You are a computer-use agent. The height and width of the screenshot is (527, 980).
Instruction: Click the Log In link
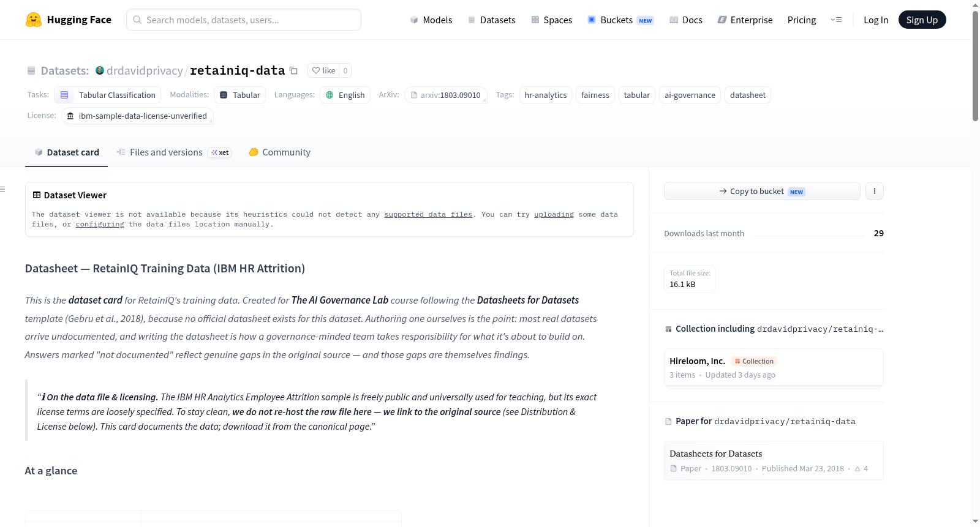pos(876,20)
